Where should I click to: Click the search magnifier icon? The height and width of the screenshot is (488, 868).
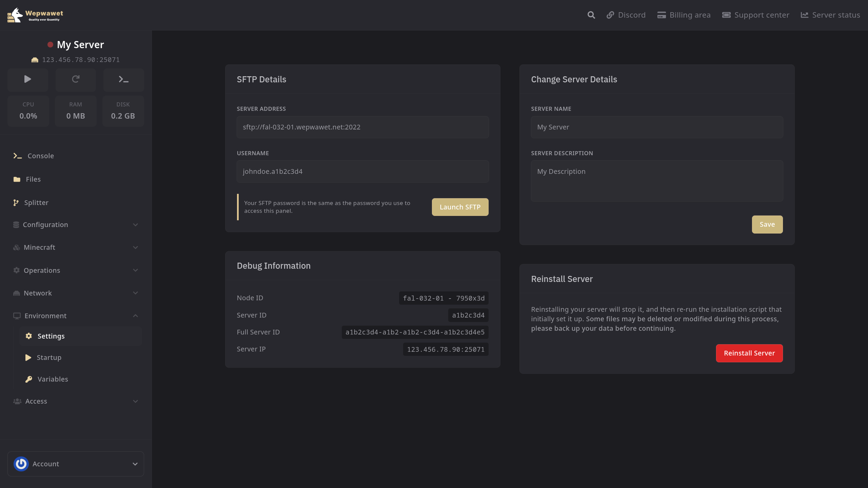(591, 15)
